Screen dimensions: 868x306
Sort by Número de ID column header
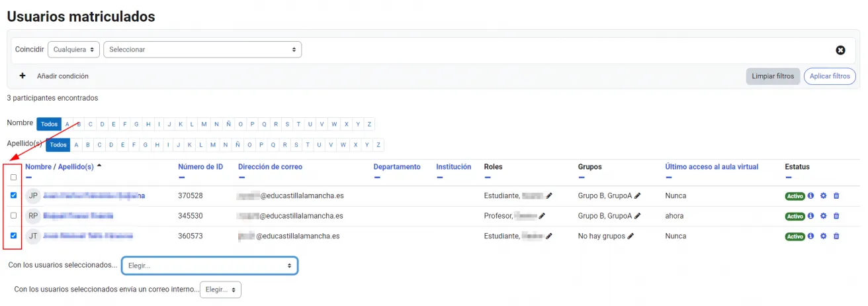(x=200, y=167)
